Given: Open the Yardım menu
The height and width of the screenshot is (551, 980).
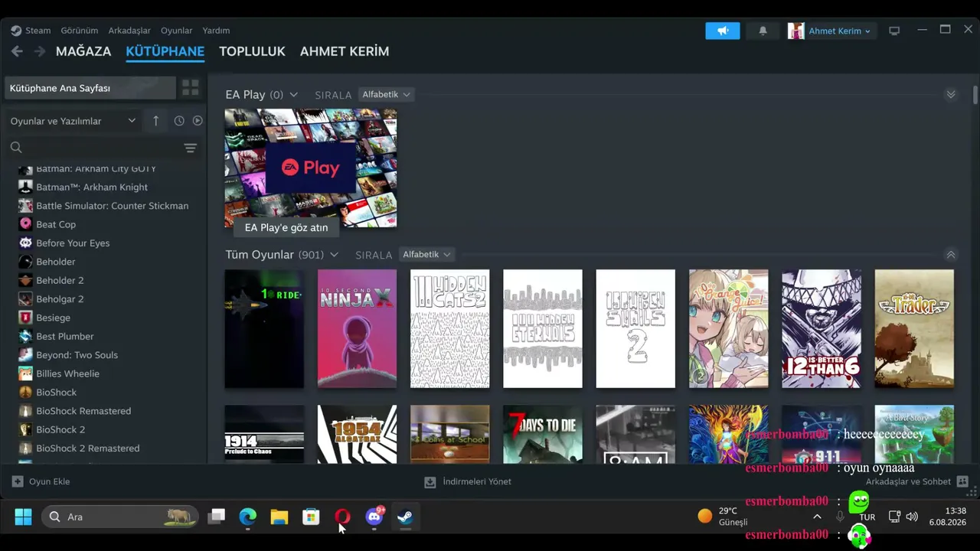Looking at the screenshot, I should pos(216,31).
